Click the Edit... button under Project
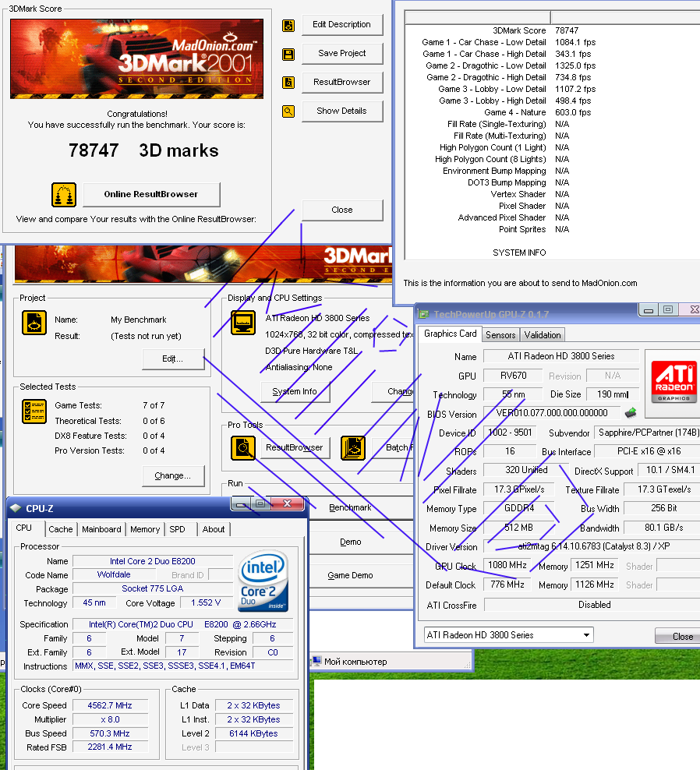700x770 pixels. (173, 359)
